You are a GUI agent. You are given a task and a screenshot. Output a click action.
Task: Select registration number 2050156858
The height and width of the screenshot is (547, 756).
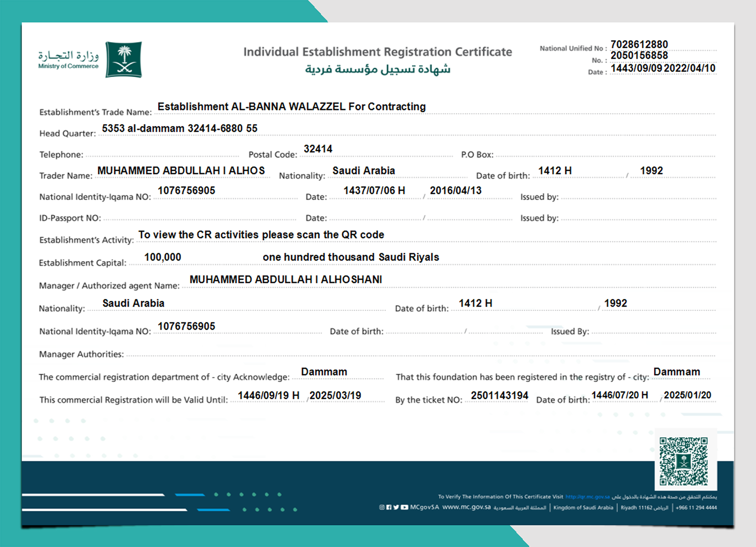[639, 55]
